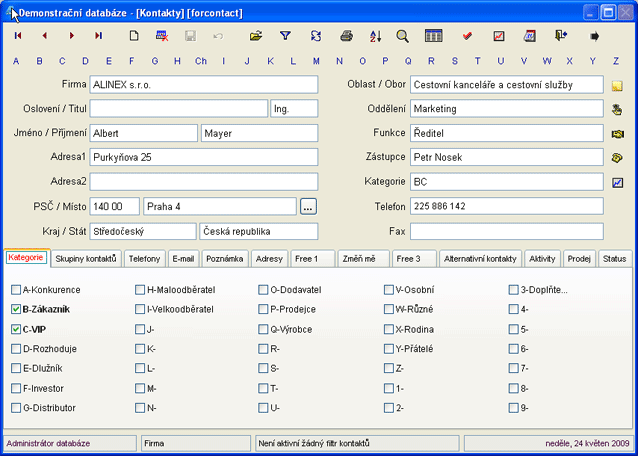Click the filter funnel icon
This screenshot has width=638, height=456.
pos(285,36)
